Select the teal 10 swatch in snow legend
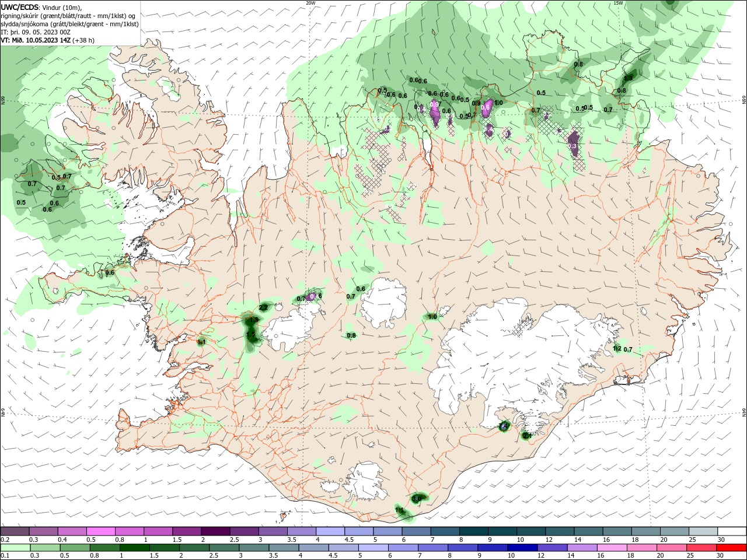This screenshot has height=560, width=747. click(531, 531)
